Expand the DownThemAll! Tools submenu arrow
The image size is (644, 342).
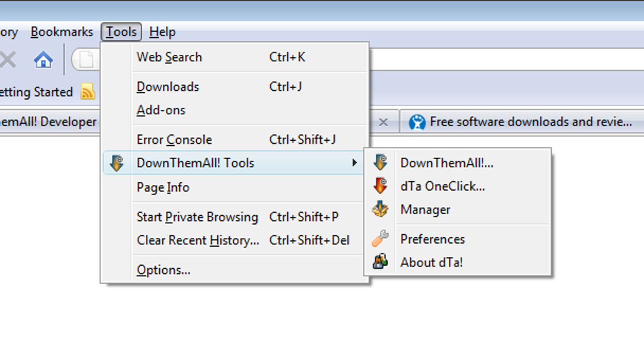[354, 163]
